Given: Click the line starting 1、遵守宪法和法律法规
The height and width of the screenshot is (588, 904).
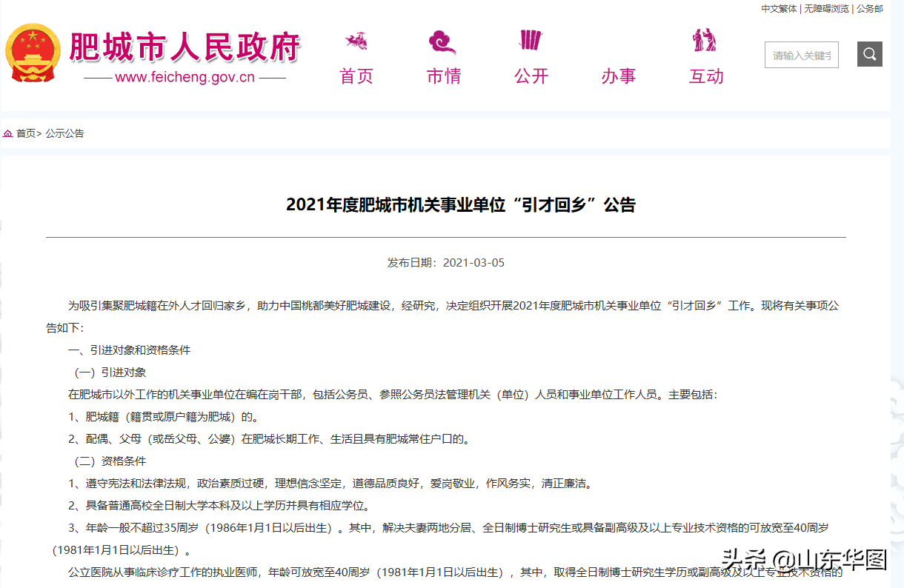Looking at the screenshot, I should pyautogui.click(x=330, y=483).
